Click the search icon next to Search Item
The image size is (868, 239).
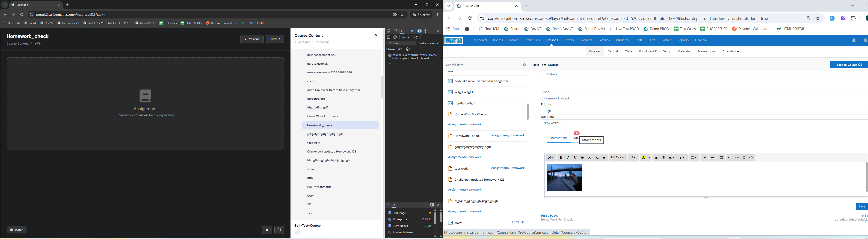(x=525, y=65)
